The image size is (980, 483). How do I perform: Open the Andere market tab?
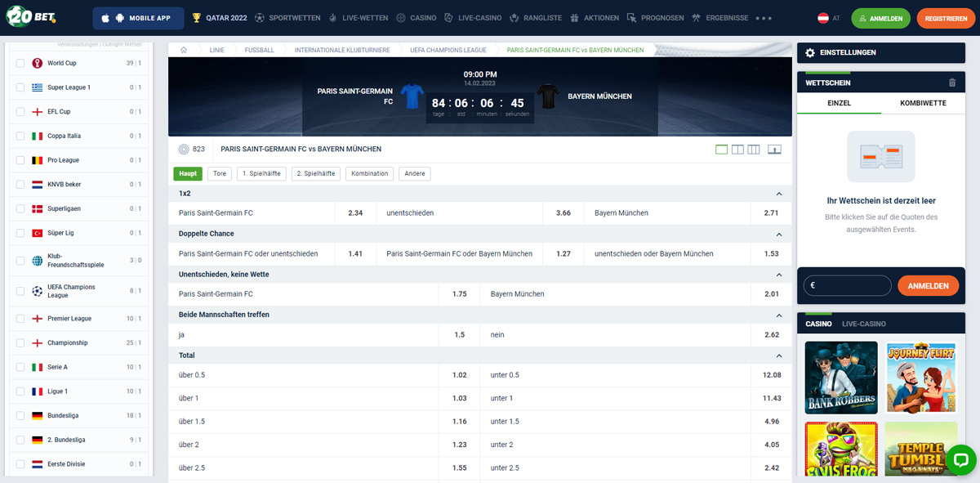pos(415,173)
